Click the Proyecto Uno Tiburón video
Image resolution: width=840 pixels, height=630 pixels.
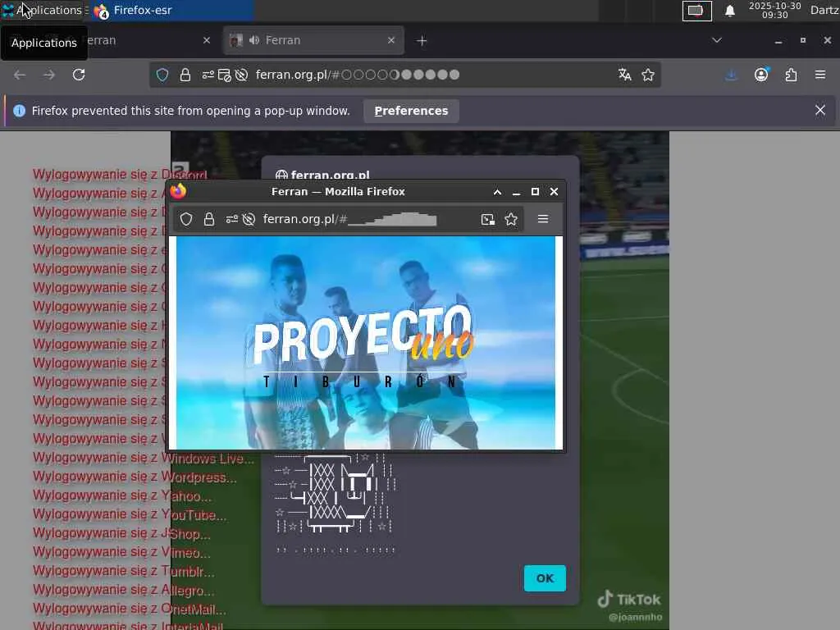click(x=366, y=343)
